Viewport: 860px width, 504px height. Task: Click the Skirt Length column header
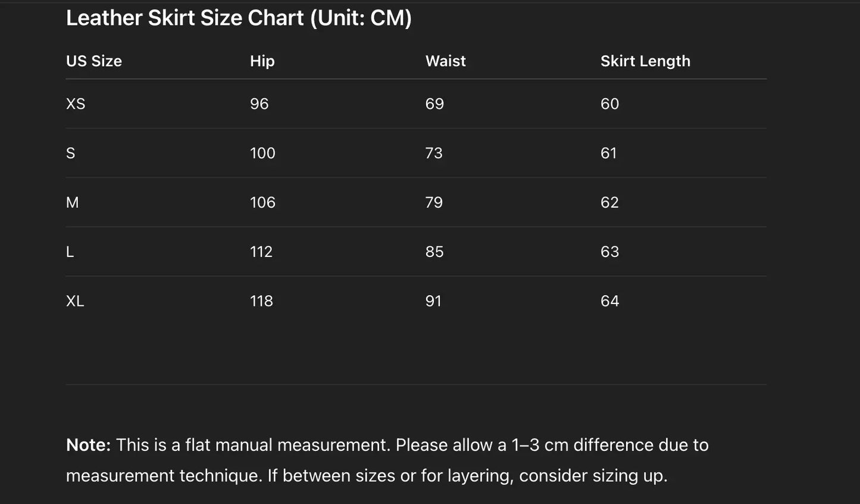pyautogui.click(x=645, y=61)
